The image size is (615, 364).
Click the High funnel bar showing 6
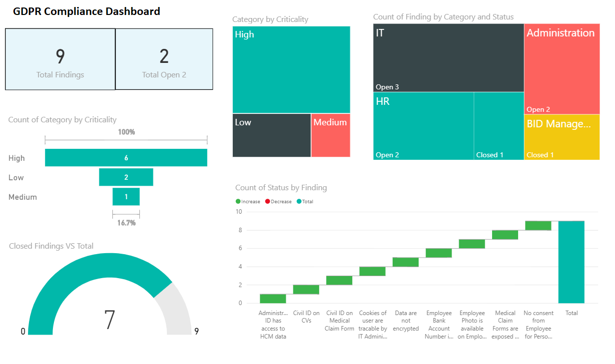click(126, 158)
